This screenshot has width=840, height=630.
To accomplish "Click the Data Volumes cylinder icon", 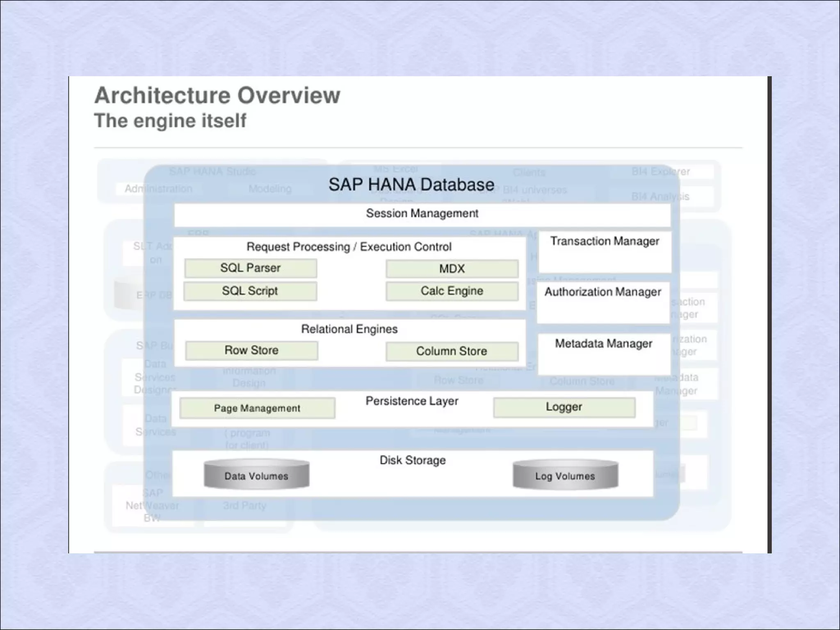I will [x=256, y=475].
